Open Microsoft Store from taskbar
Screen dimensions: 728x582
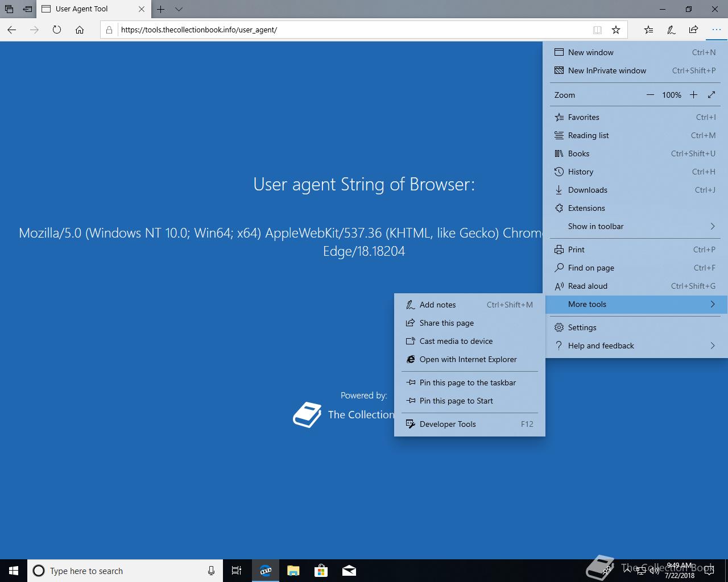point(321,571)
